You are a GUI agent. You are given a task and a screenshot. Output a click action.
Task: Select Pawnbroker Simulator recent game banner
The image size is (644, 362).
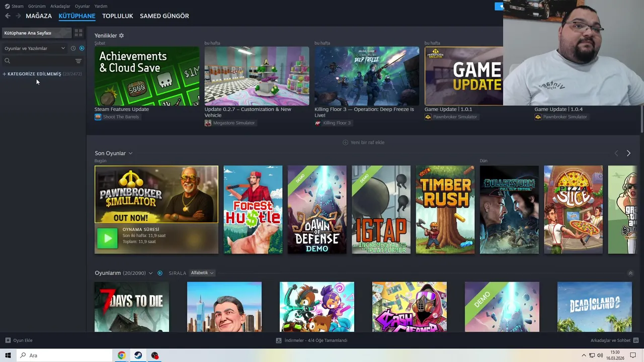pyautogui.click(x=156, y=195)
